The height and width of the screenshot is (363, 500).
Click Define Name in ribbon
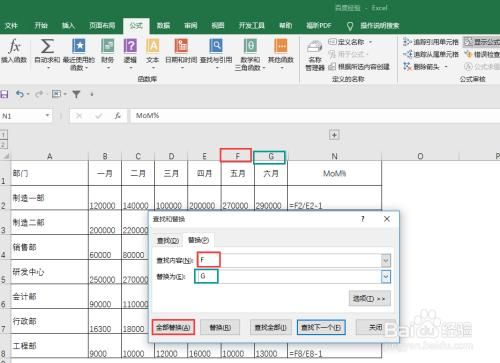(x=350, y=42)
